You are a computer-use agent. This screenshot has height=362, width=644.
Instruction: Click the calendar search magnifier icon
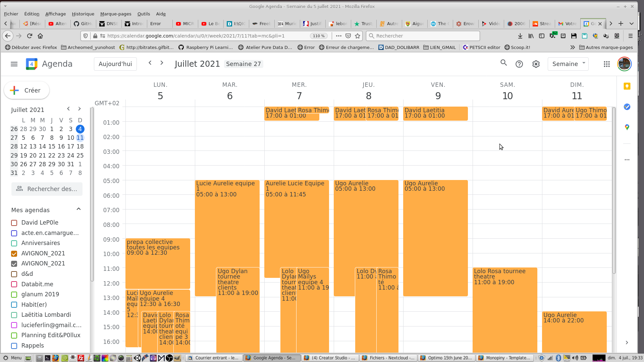pos(503,63)
